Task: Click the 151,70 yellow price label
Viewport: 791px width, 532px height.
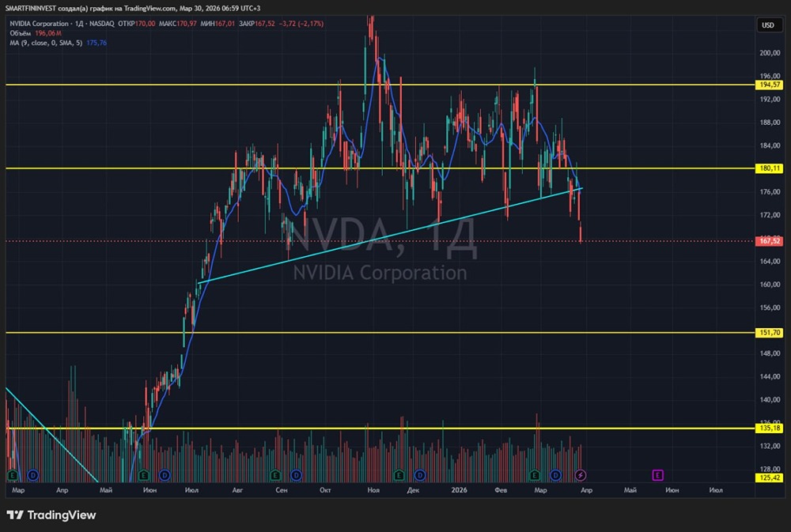Action: click(769, 332)
